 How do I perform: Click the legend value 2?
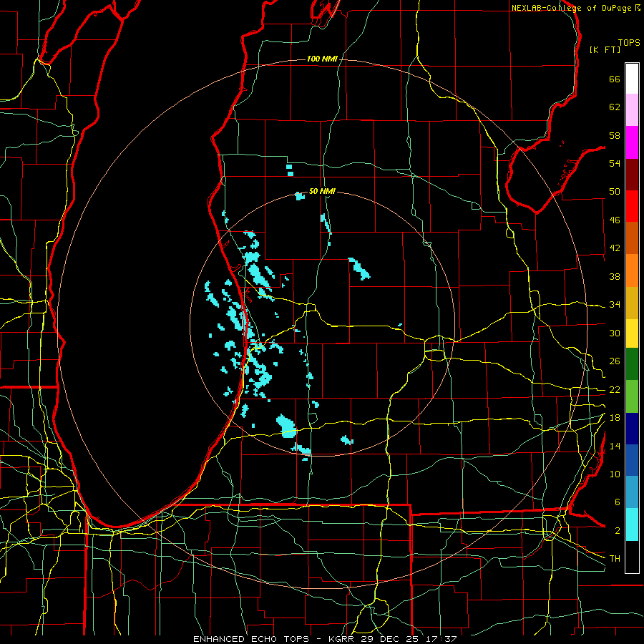click(617, 531)
